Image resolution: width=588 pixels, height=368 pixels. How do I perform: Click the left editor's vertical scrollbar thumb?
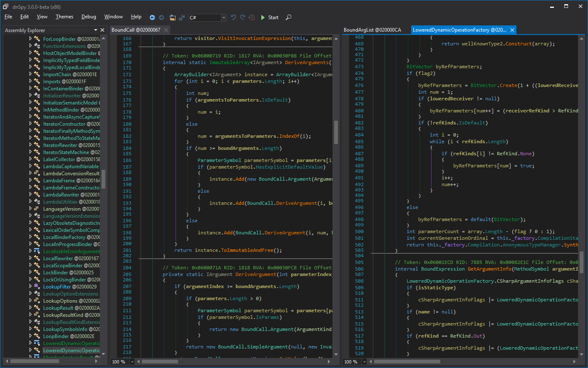[x=336, y=132]
